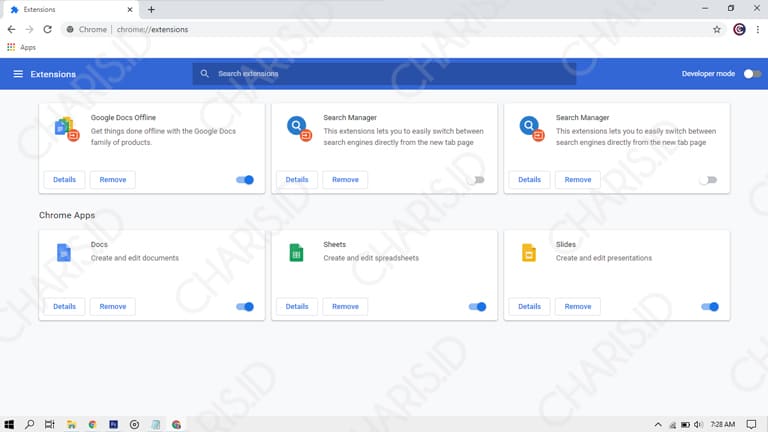Open the notification center icon
Screen dimensions: 768x432
click(751, 424)
